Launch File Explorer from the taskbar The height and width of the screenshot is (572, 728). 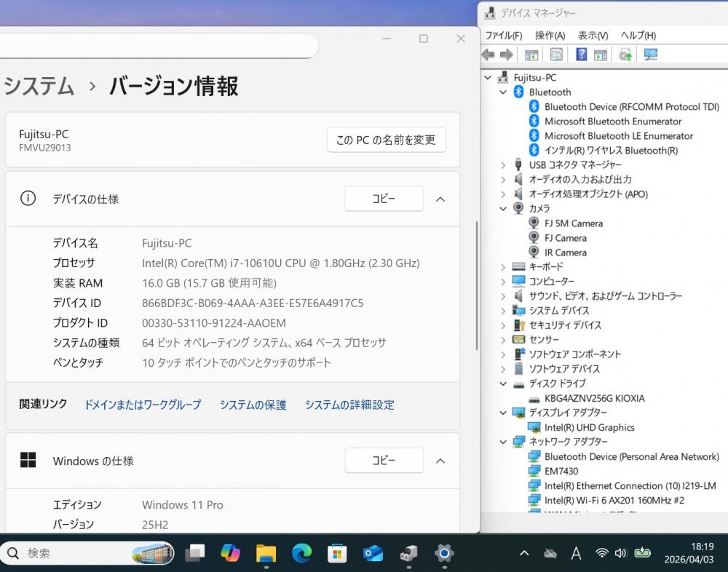click(x=266, y=554)
